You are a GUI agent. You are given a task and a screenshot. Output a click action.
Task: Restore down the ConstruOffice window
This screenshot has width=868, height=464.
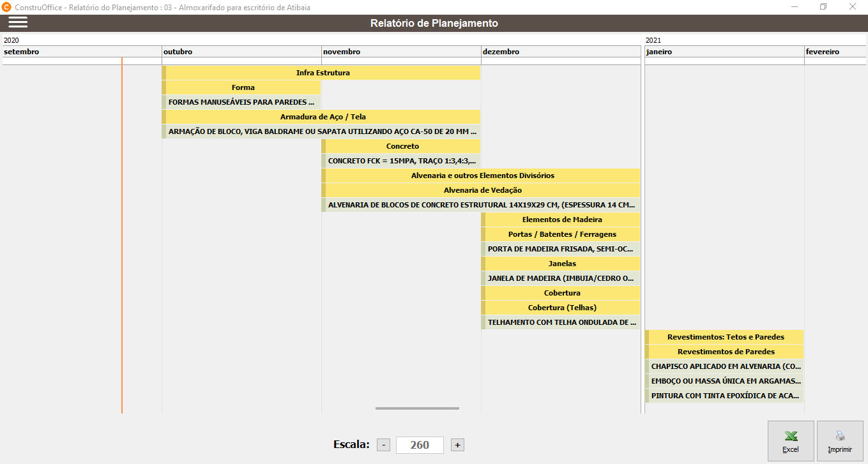823,7
